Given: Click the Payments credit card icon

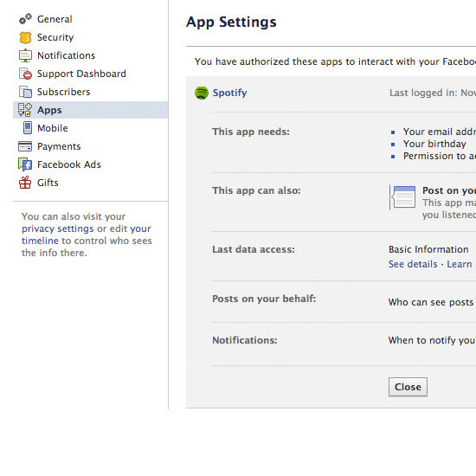Looking at the screenshot, I should tap(25, 146).
